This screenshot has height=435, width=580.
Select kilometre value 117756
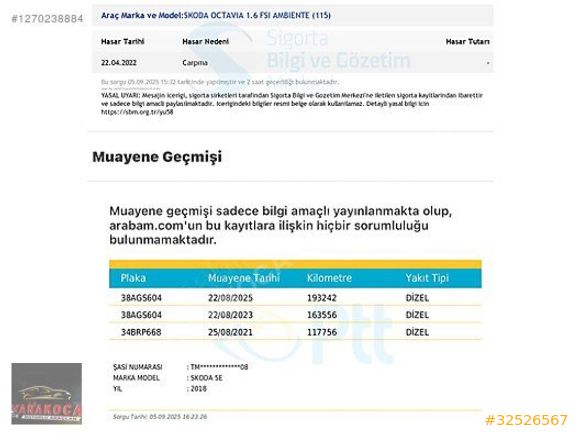pyautogui.click(x=322, y=332)
